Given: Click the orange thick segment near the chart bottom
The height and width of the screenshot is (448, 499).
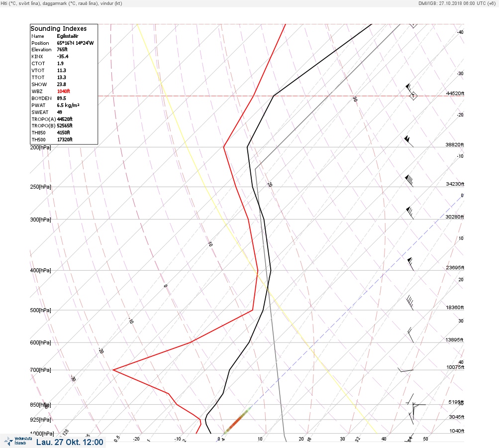Looking at the screenshot, I should pyautogui.click(x=237, y=421).
